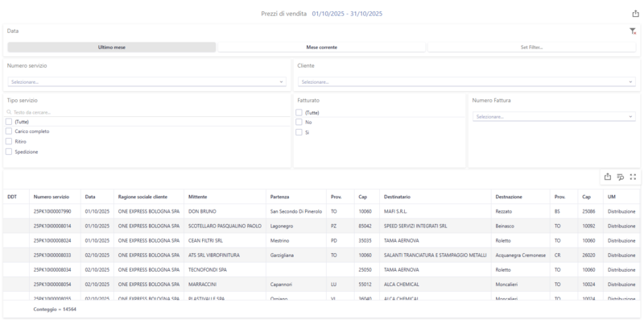The width and height of the screenshot is (644, 320).
Task: Maximize the grid with the fullscreen icon
Action: pos(633,177)
